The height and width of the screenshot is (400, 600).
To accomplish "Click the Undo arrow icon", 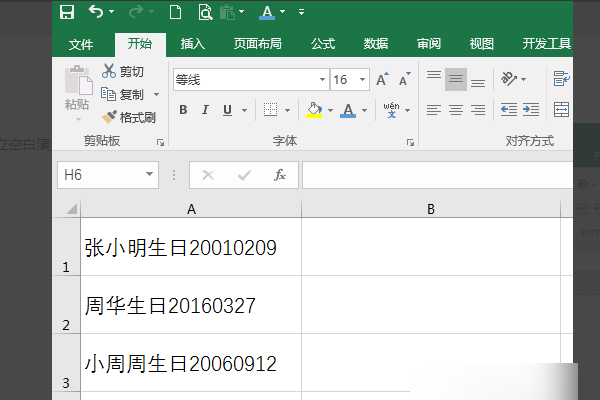I will click(96, 13).
